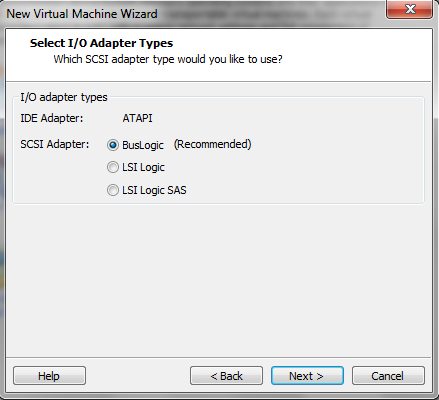Select the BusLogic radio button

[x=113, y=145]
